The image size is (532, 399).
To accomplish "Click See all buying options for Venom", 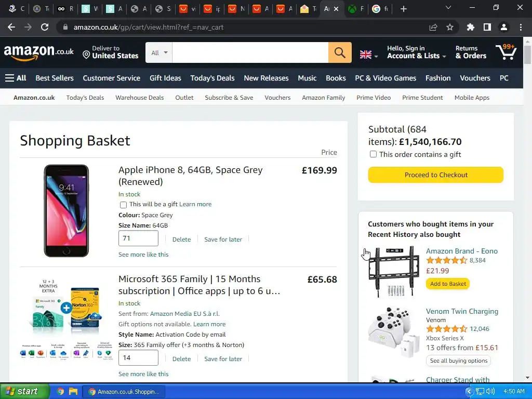I will (458, 361).
